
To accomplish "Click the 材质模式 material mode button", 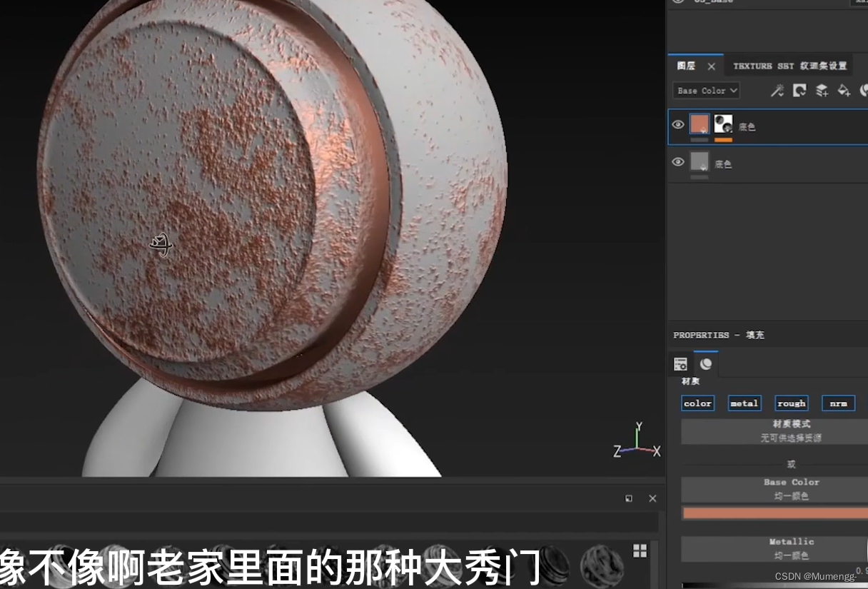I will tap(774, 431).
